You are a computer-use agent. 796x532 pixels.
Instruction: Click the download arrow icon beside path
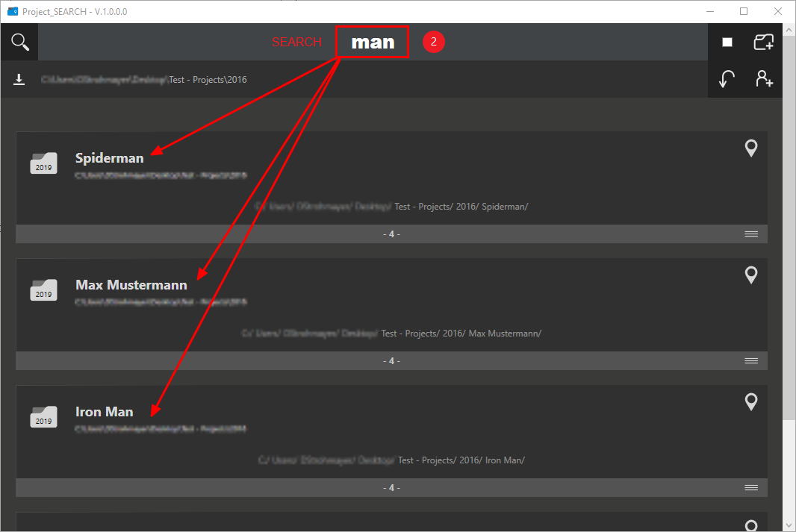(19, 79)
